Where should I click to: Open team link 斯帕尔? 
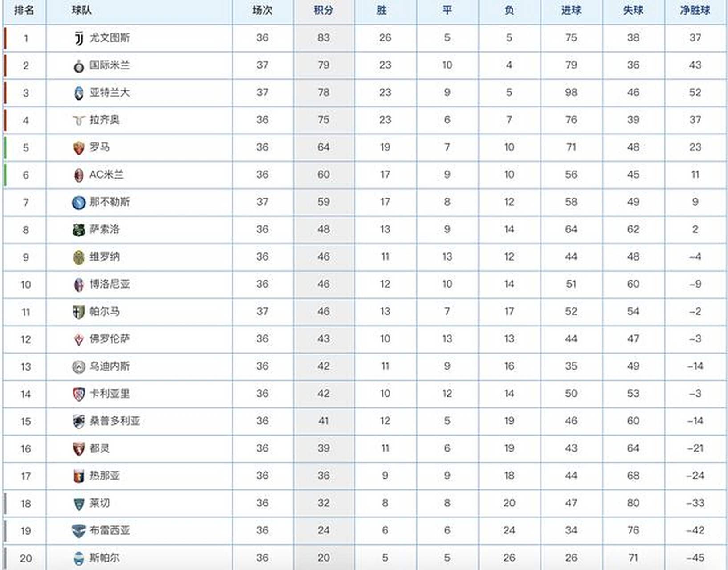pyautogui.click(x=105, y=558)
